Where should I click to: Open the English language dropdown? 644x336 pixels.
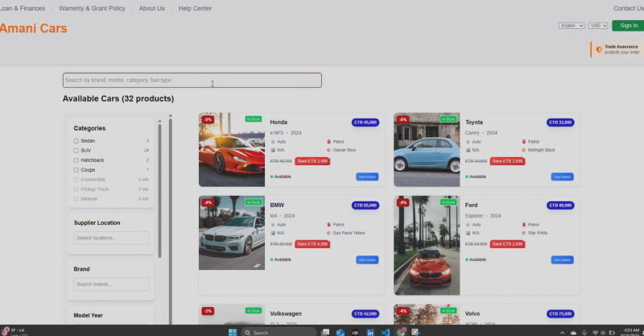pyautogui.click(x=572, y=26)
